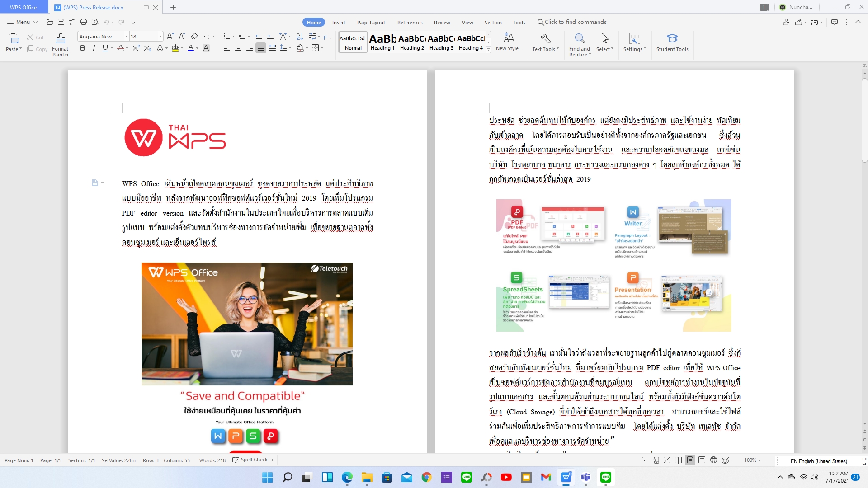The width and height of the screenshot is (868, 488).
Task: Select the woman with laptop image
Action: [x=247, y=324]
